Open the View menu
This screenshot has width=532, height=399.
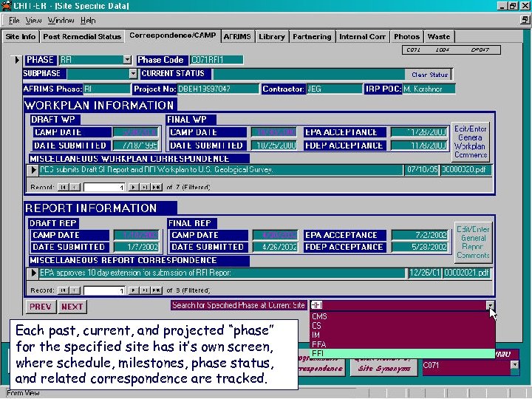point(33,21)
